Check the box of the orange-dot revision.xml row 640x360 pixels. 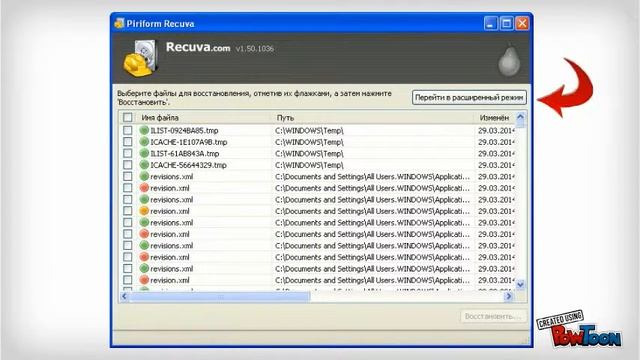coord(128,211)
